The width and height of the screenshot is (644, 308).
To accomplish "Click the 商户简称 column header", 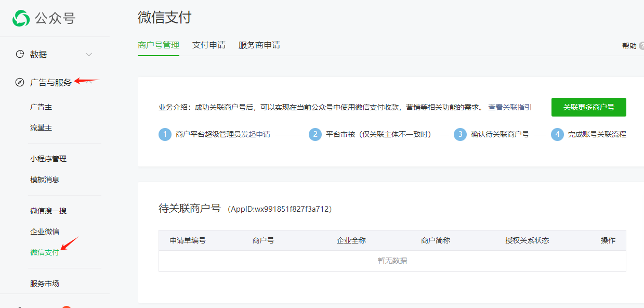I will (x=436, y=240).
